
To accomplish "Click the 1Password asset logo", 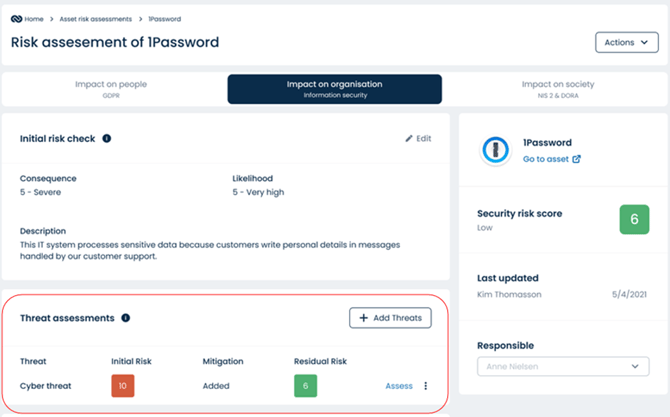I will point(495,150).
